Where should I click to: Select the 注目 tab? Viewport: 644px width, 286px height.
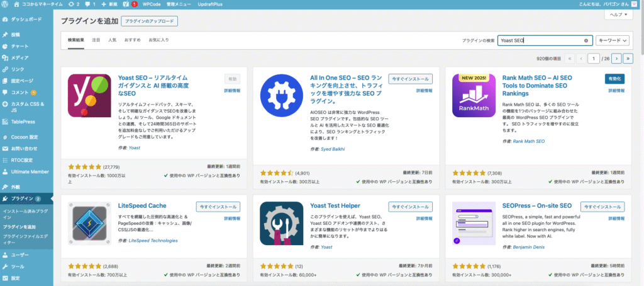96,40
